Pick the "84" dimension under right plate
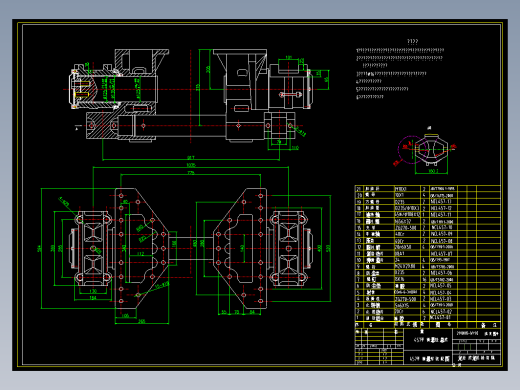The image size is (520, 390). tap(252, 312)
